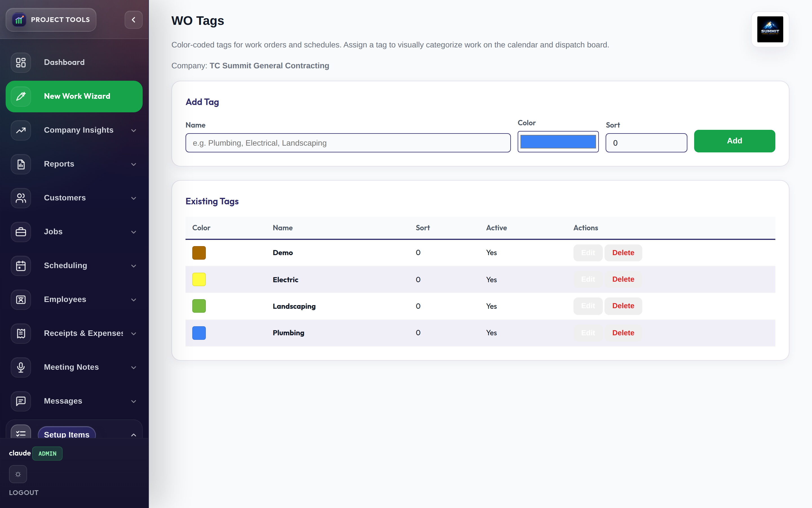Viewport: 812px width, 508px height.
Task: Click the Meeting Notes microphone icon
Action: (21, 367)
